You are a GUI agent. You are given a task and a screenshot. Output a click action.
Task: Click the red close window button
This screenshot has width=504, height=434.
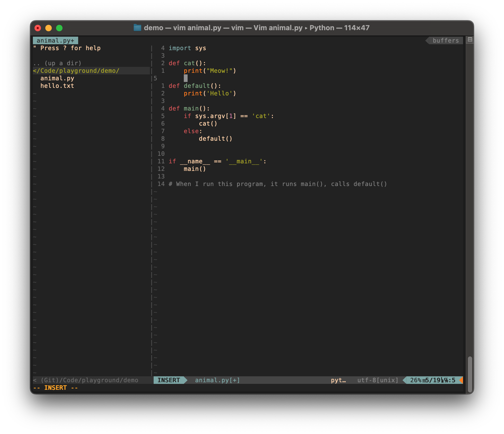[x=38, y=28]
